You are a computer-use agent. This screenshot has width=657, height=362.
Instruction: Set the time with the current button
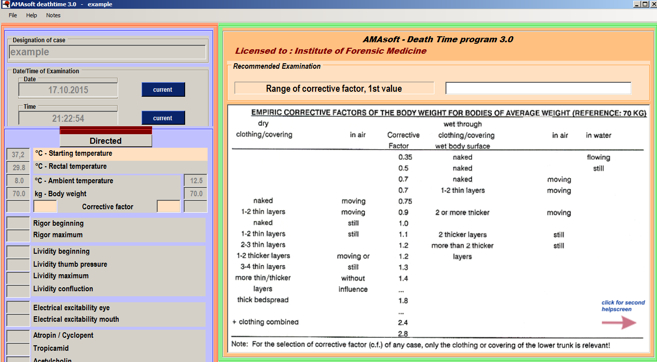coord(163,118)
